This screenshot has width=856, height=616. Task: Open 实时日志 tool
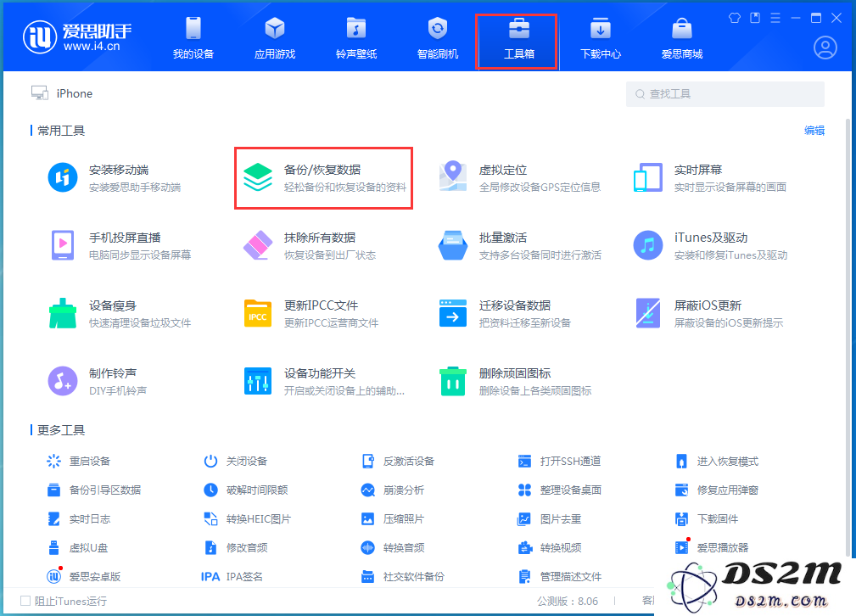coord(79,519)
